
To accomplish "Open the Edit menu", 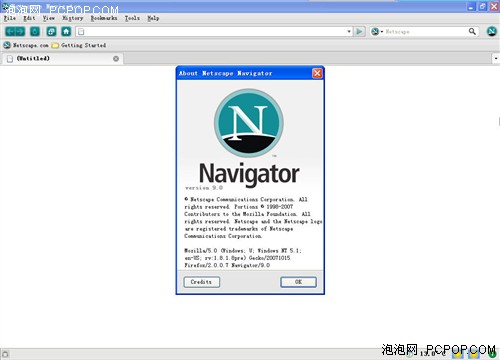I will pyautogui.click(x=29, y=18).
